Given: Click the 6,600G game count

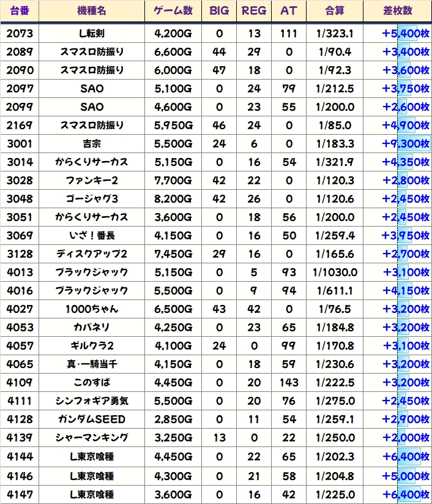Looking at the screenshot, I should point(173,52).
